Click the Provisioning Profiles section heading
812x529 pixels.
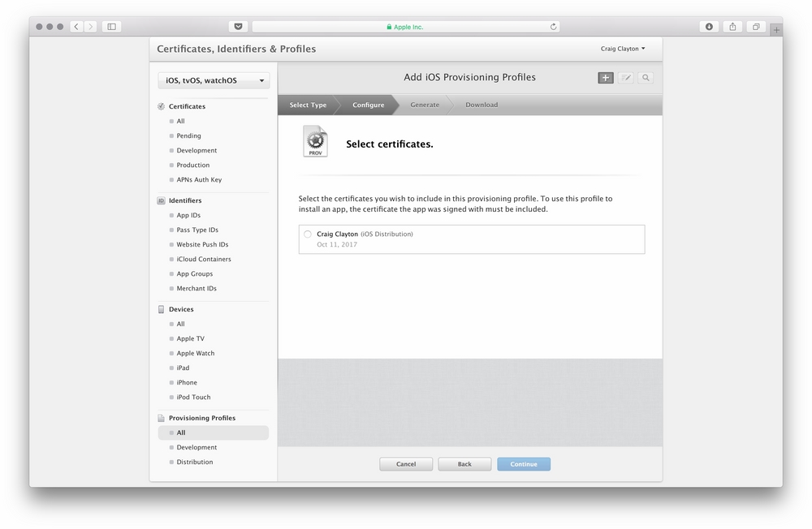tap(202, 418)
